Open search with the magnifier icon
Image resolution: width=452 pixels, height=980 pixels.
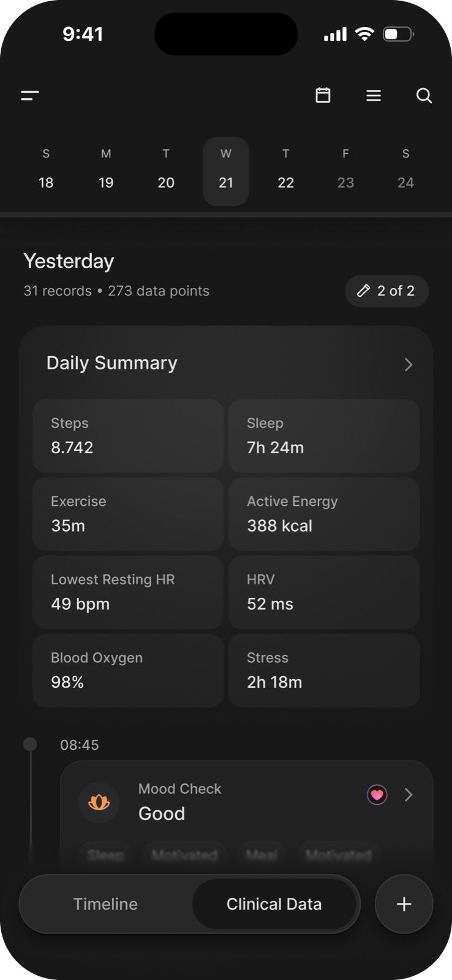pyautogui.click(x=424, y=96)
